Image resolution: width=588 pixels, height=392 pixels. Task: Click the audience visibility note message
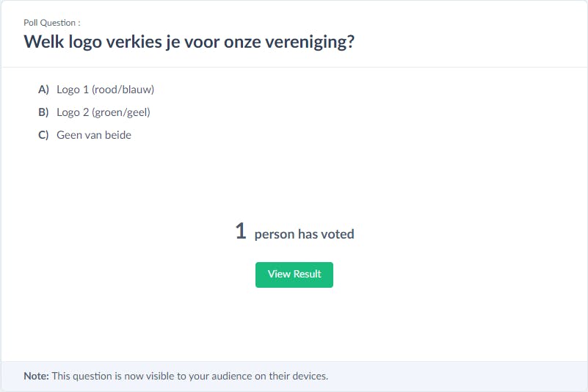pos(189,376)
